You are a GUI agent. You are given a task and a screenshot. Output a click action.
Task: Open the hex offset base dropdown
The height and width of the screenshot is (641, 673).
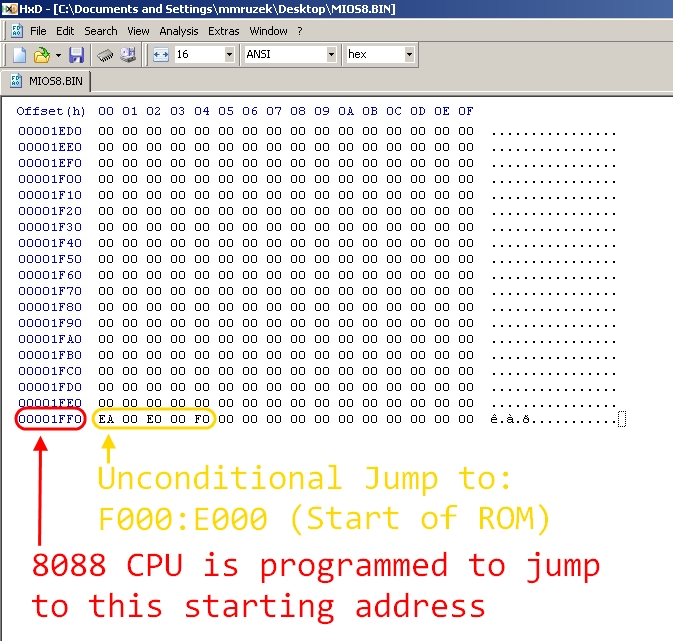[409, 55]
